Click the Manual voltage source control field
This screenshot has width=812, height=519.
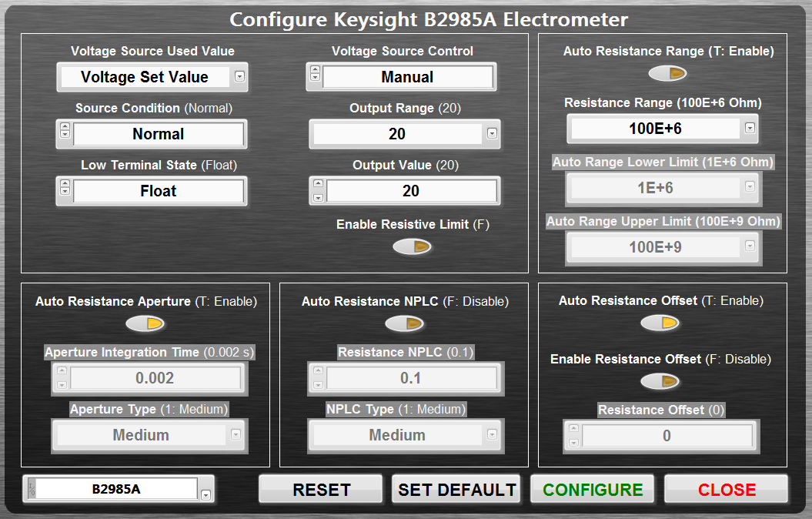[408, 77]
